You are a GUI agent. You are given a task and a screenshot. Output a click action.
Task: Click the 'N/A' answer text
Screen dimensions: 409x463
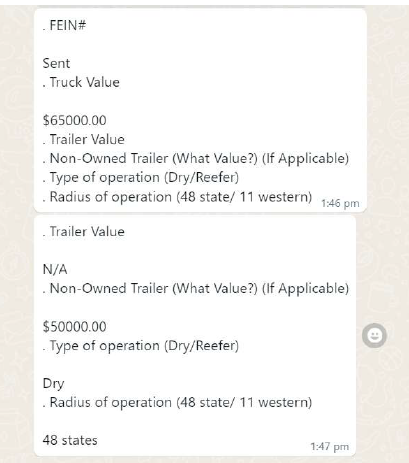(x=55, y=269)
